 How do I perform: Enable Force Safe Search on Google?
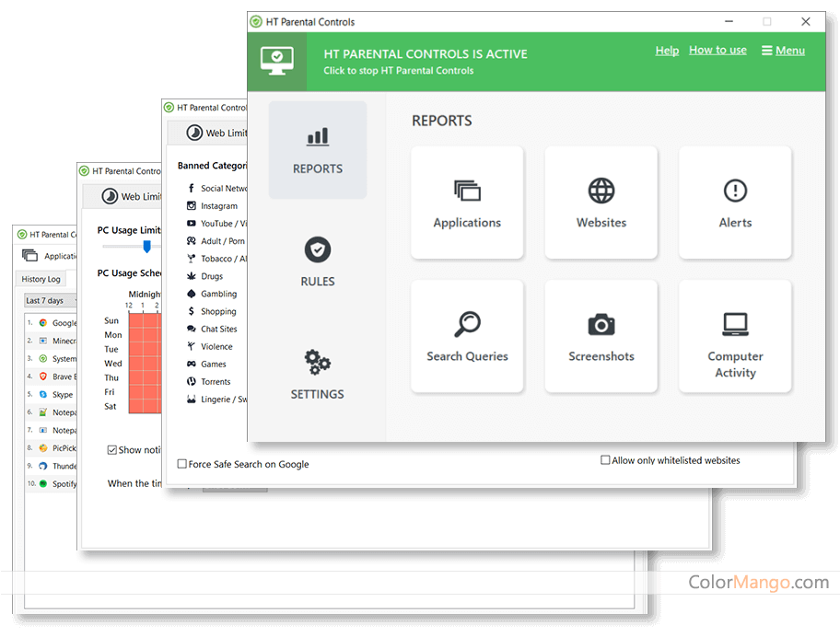point(182,464)
